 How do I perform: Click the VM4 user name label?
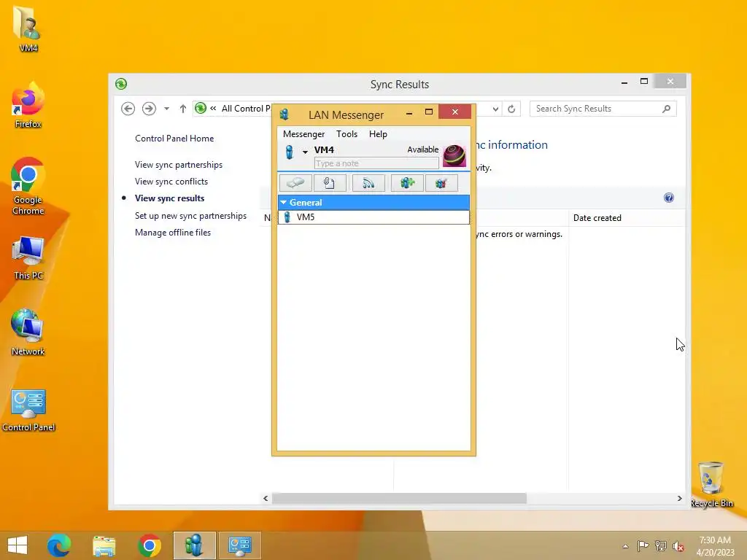(324, 150)
